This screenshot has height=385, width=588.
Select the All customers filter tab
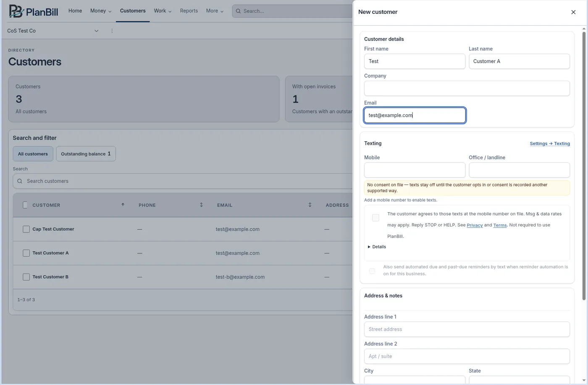point(33,154)
